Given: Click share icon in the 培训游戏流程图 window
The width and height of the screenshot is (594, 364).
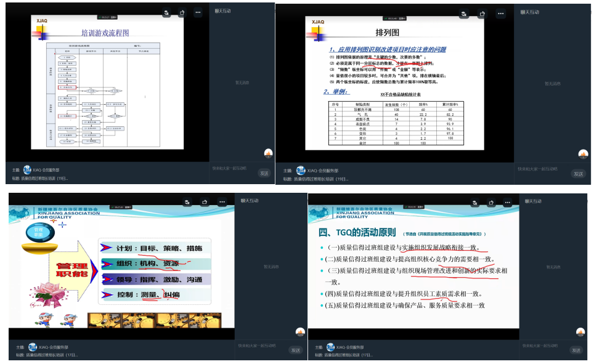Looking at the screenshot, I should [182, 12].
